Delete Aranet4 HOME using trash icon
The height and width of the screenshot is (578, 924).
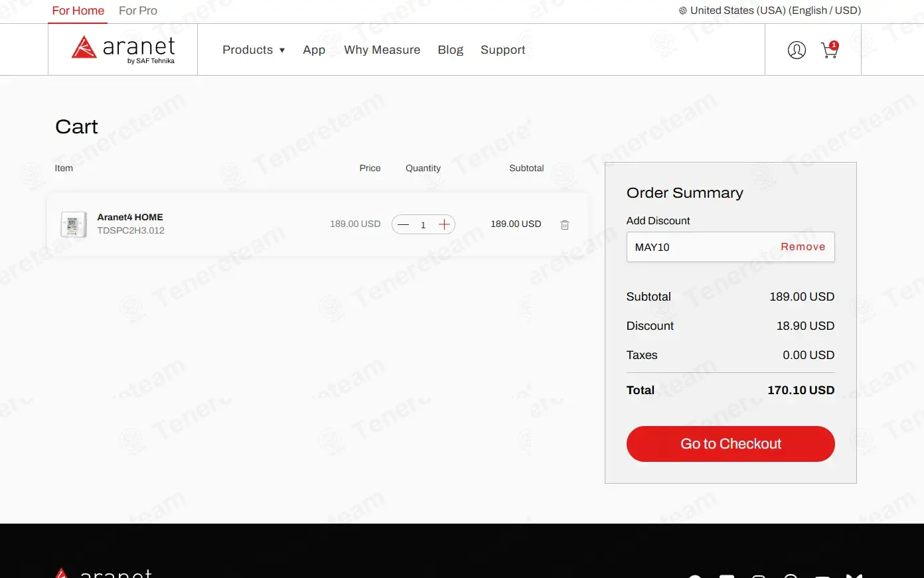pyautogui.click(x=565, y=225)
